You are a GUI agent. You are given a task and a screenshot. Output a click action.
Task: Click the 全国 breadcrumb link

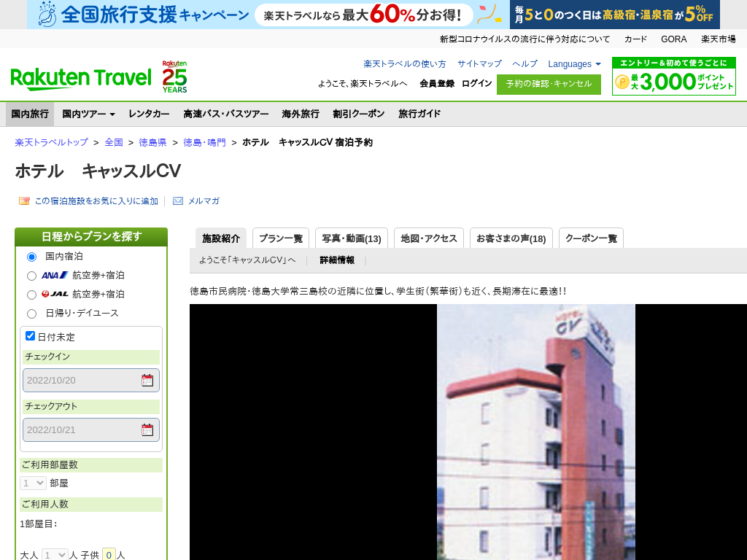114,142
